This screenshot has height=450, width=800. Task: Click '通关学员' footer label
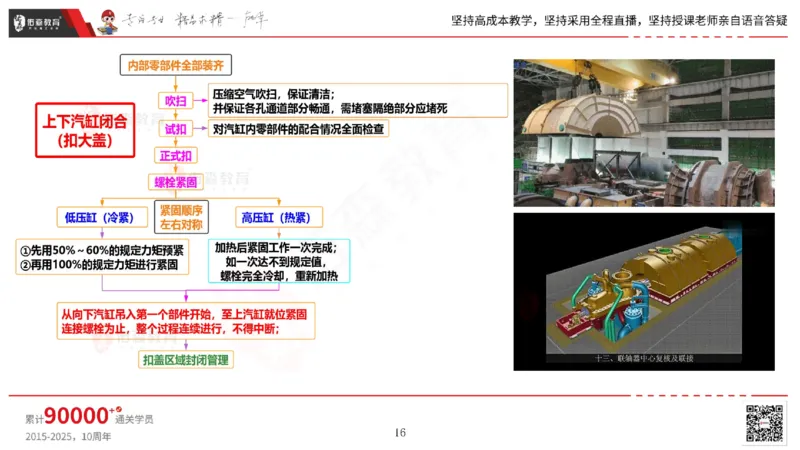coord(134,419)
